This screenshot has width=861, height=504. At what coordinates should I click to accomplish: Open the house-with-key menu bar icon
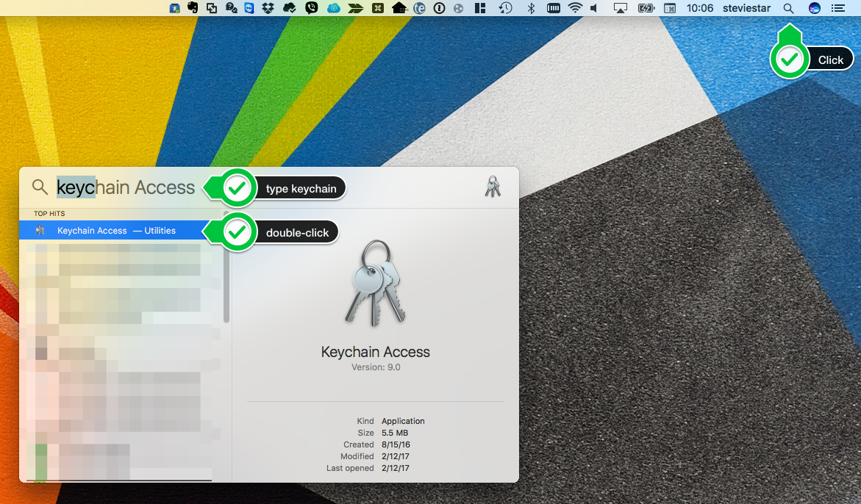399,8
